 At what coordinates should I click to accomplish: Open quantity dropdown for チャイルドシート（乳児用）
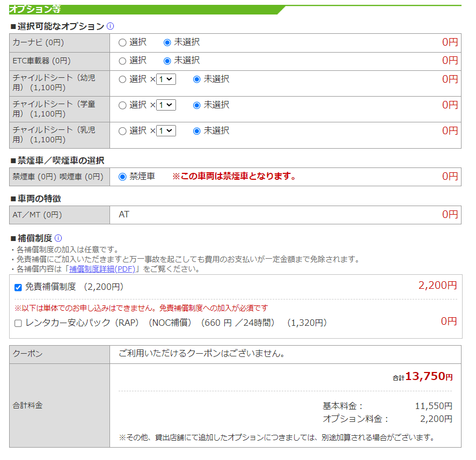coord(166,131)
